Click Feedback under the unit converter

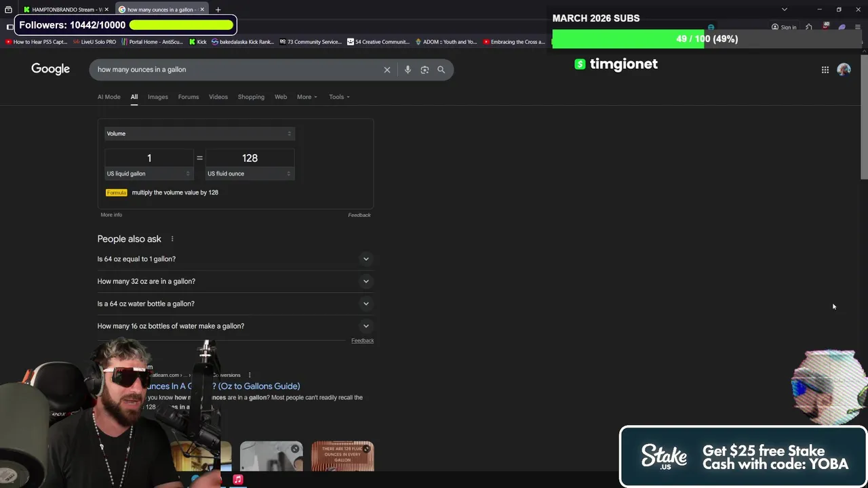pyautogui.click(x=359, y=215)
